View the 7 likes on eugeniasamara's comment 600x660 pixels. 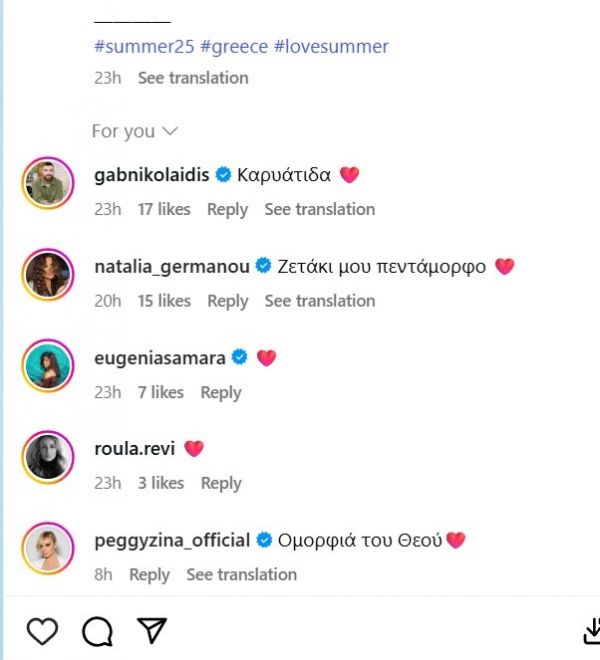point(161,392)
